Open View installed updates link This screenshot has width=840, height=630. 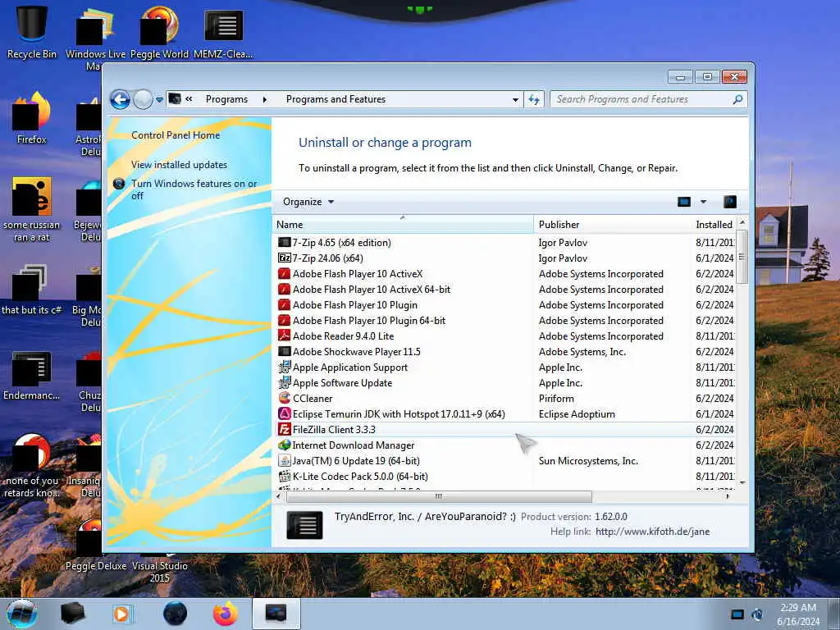179,164
